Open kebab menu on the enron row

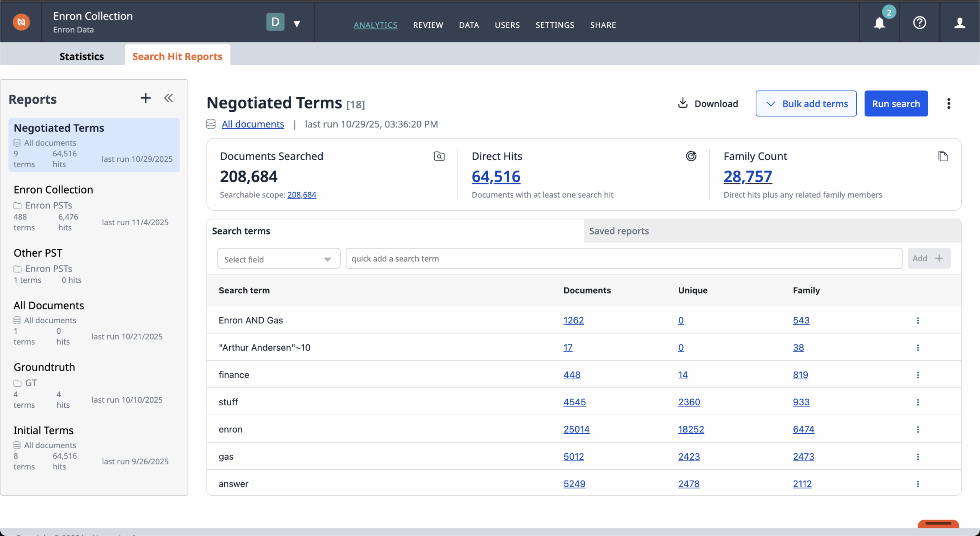tap(918, 429)
